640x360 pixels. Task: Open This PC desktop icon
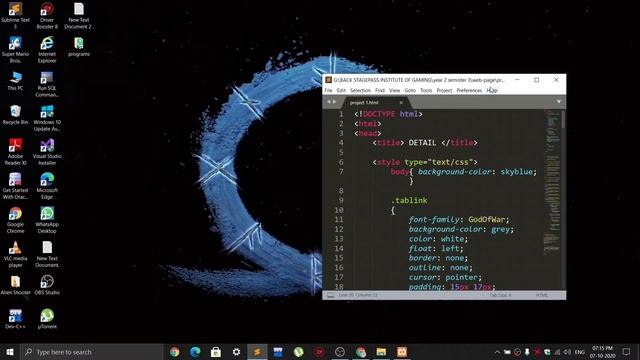(x=16, y=80)
